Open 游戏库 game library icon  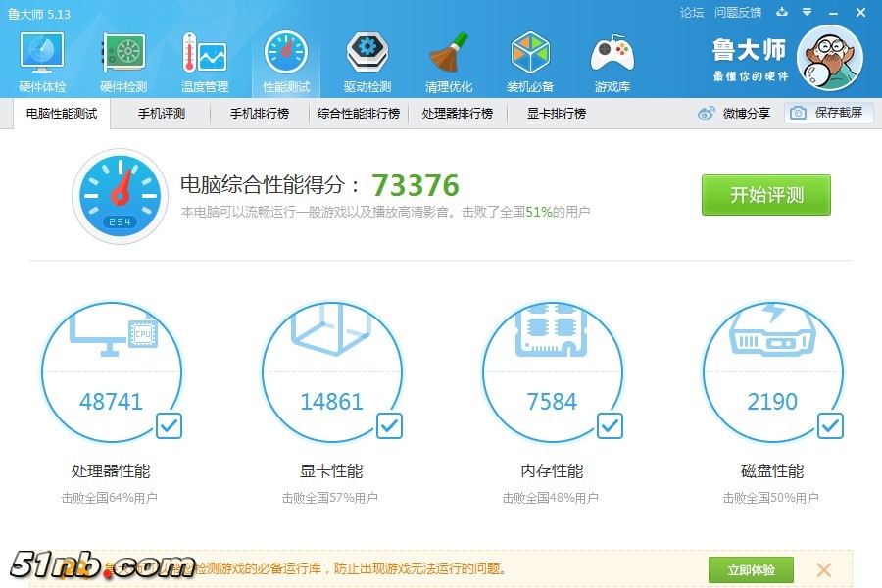tap(612, 61)
